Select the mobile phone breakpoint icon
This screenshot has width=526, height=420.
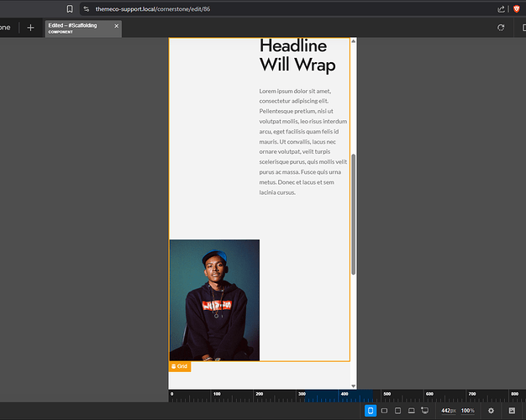coord(371,411)
